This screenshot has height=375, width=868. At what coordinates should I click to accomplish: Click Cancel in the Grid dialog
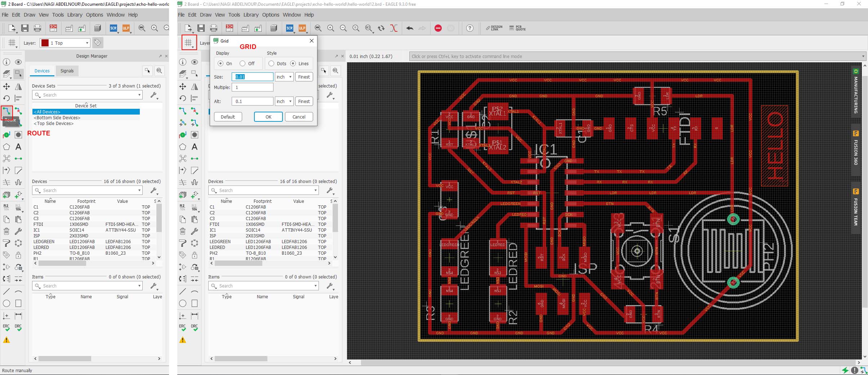click(299, 117)
